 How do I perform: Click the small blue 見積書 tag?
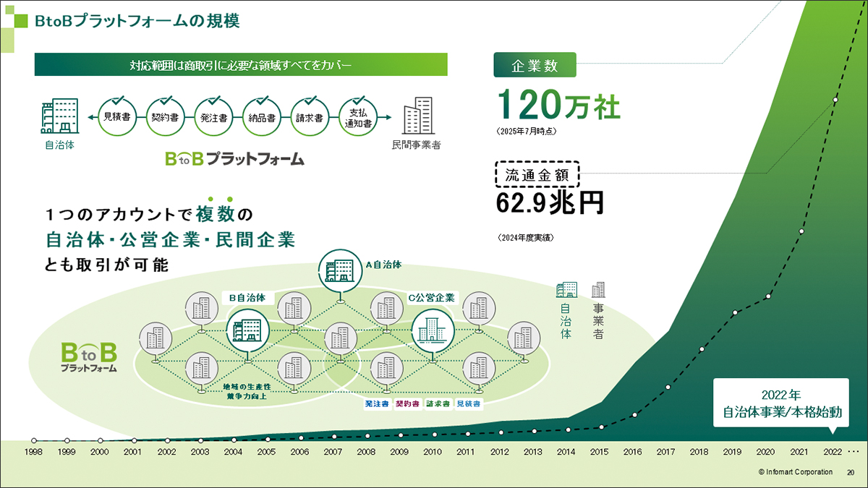[x=469, y=403]
